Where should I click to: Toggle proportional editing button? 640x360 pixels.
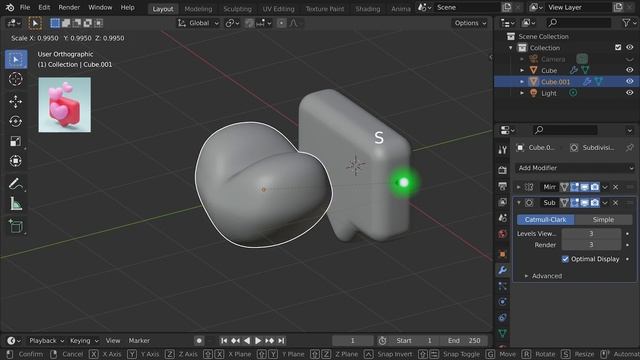(x=281, y=23)
